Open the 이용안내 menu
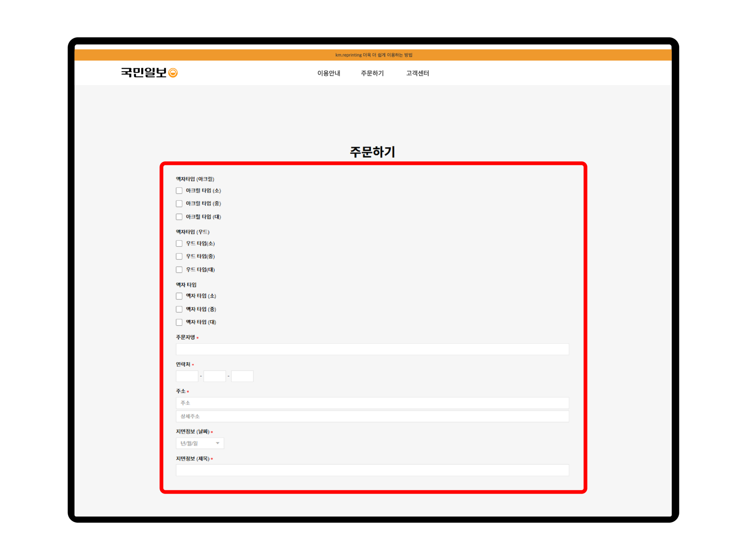Screen dimensions: 747x560 pos(328,73)
